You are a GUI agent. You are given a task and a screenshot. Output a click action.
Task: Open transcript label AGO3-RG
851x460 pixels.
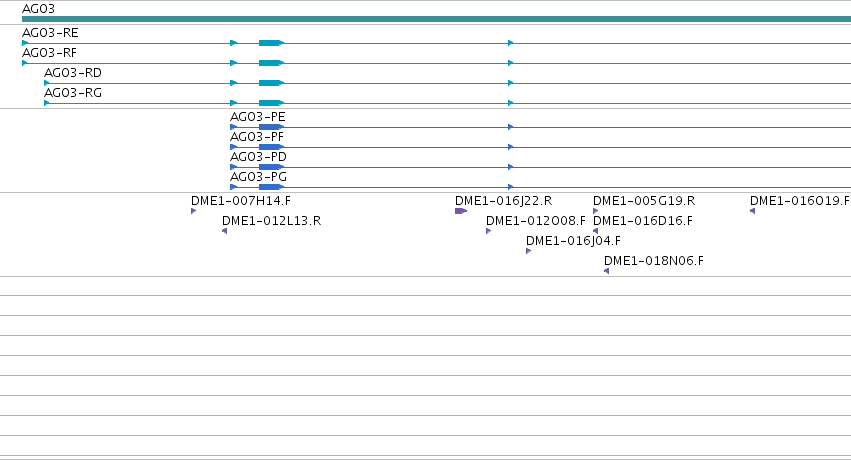(x=73, y=93)
